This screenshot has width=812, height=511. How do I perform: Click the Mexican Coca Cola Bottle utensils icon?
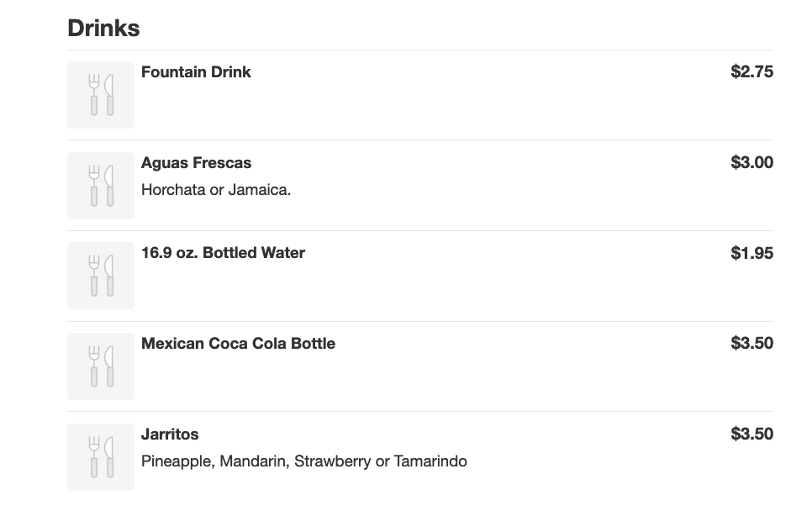tap(101, 366)
